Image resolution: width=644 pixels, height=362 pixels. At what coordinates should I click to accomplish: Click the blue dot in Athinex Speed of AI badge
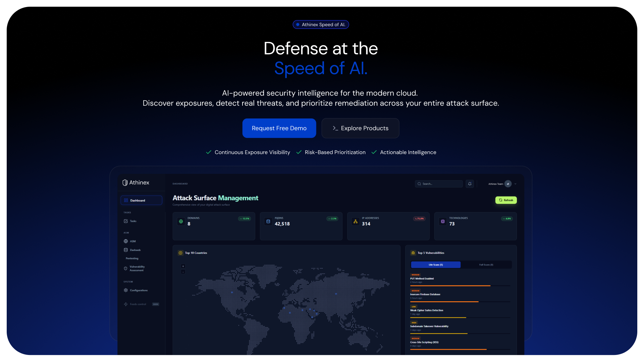click(x=298, y=24)
